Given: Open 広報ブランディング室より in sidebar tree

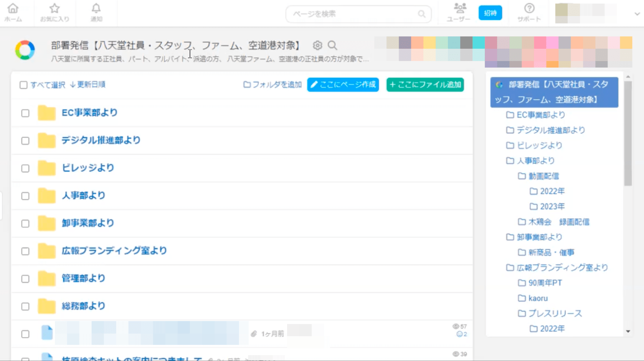Looking at the screenshot, I should coord(562,267).
